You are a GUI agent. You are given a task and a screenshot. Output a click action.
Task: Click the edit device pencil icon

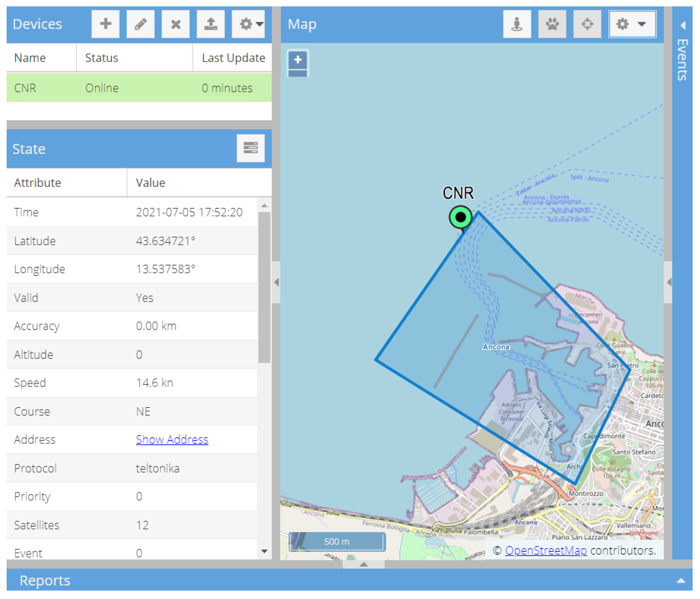141,24
